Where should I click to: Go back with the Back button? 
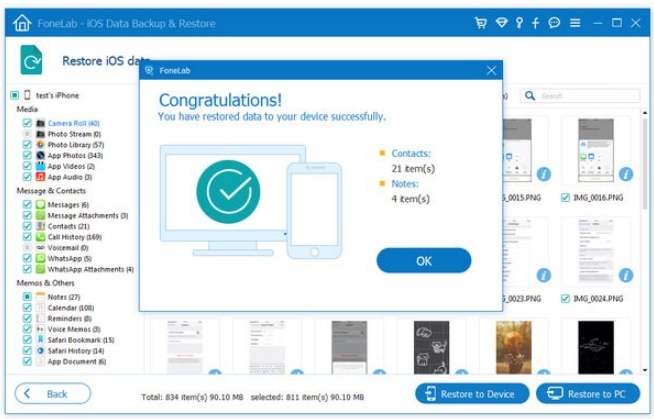click(x=53, y=394)
